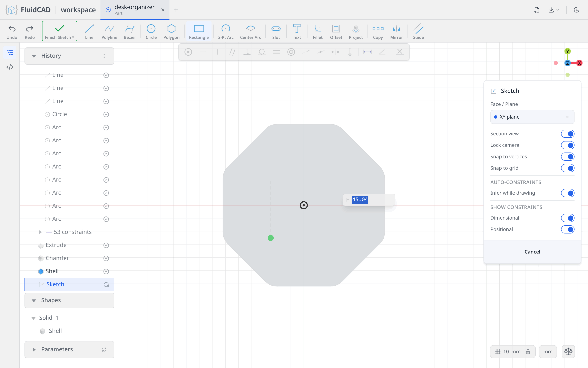
Task: Select the Guide line tool
Action: 418,32
